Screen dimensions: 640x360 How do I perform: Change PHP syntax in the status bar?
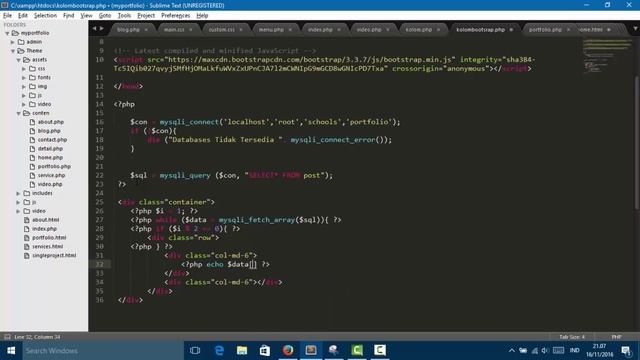pyautogui.click(x=616, y=337)
